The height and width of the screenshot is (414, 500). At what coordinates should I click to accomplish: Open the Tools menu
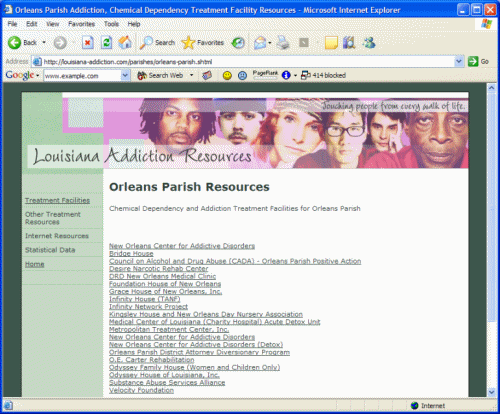(x=111, y=24)
